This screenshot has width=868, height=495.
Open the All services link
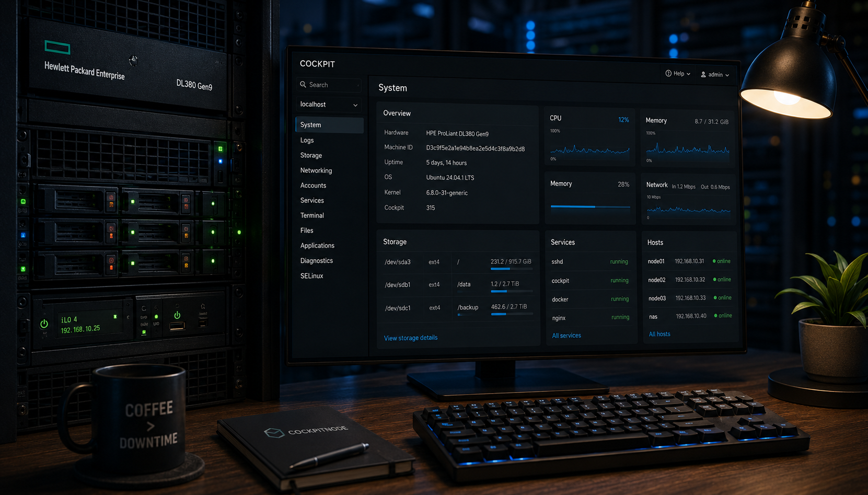click(x=566, y=336)
